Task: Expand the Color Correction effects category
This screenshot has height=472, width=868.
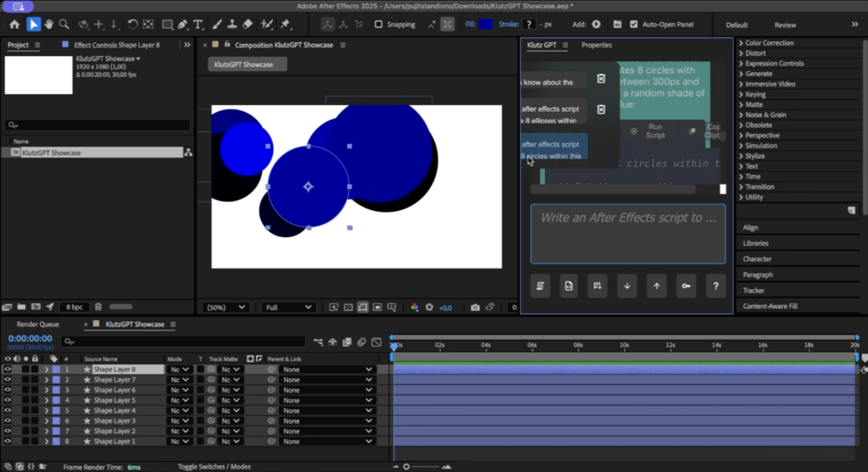Action: point(741,43)
